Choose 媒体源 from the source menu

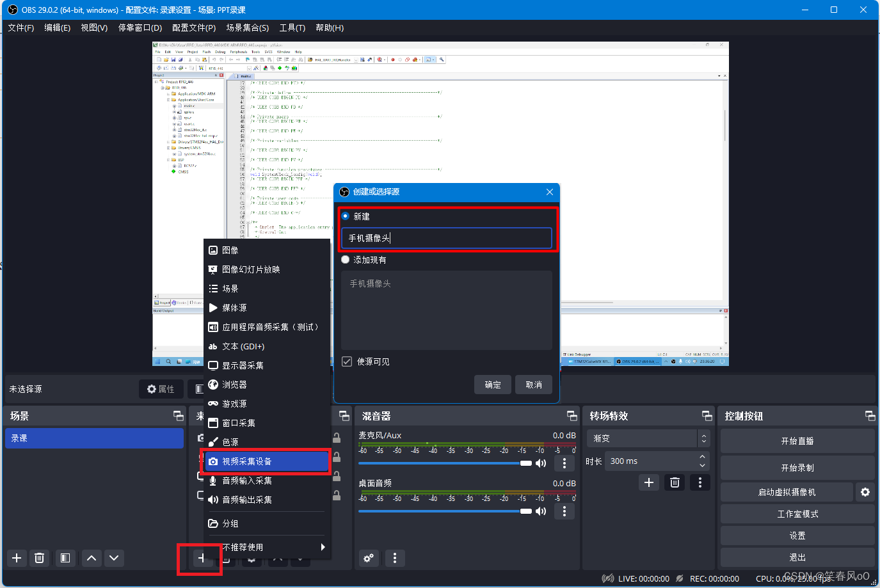pyautogui.click(x=268, y=308)
